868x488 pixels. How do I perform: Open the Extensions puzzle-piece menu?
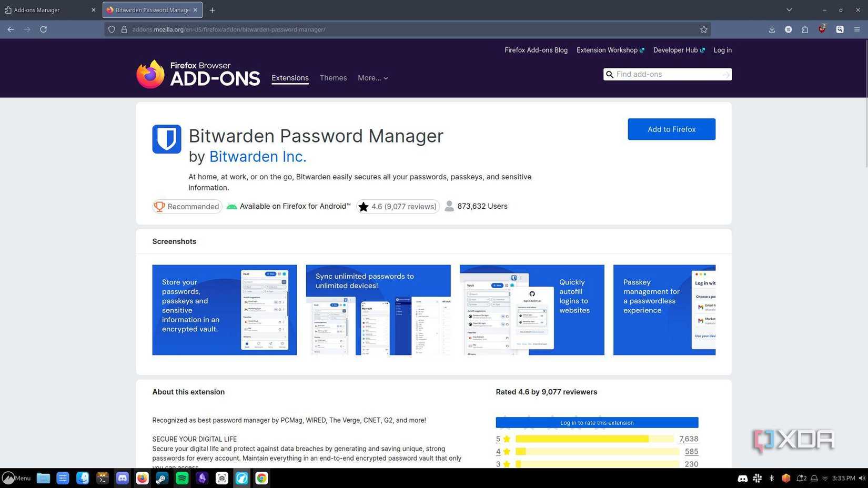click(x=805, y=29)
